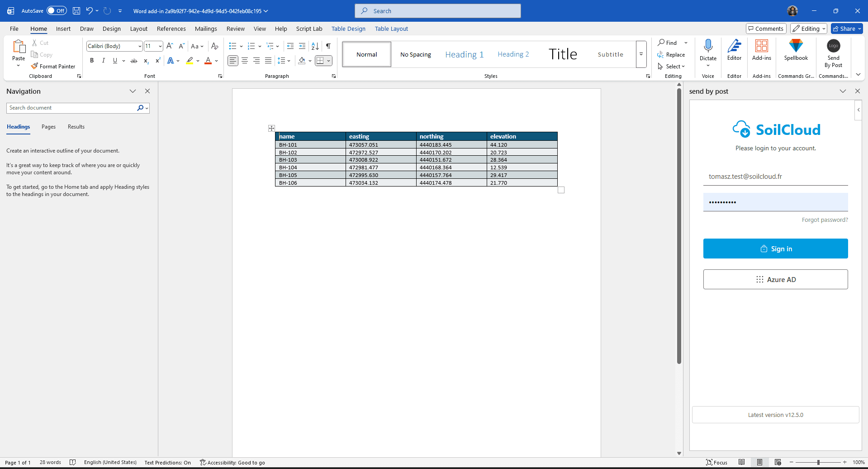Select Align Left paragraph alignment
This screenshot has height=469, width=868.
(232, 61)
